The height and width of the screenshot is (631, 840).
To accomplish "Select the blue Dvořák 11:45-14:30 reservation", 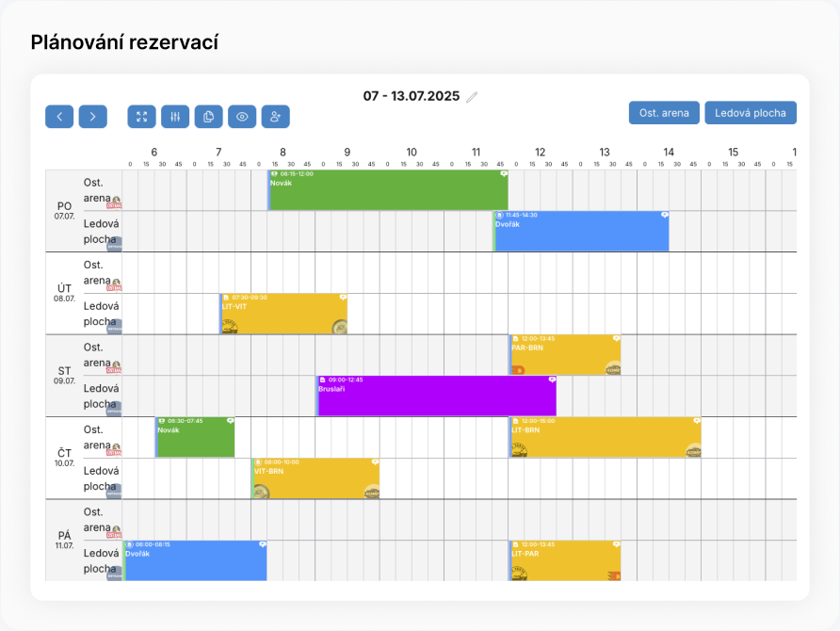I will click(581, 233).
